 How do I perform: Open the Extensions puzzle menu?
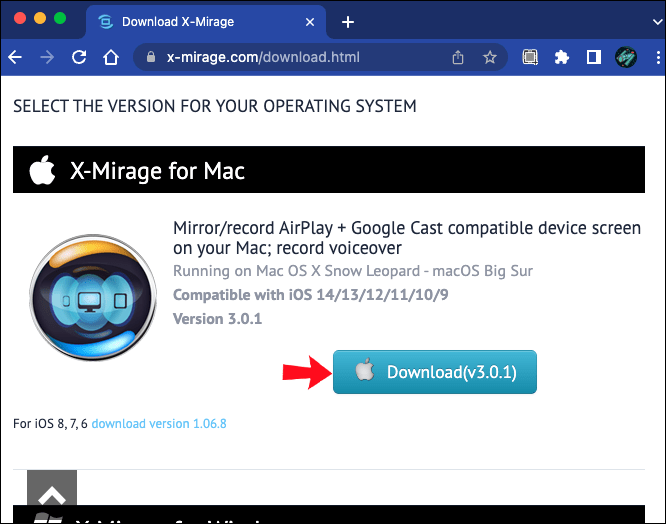coord(562,57)
